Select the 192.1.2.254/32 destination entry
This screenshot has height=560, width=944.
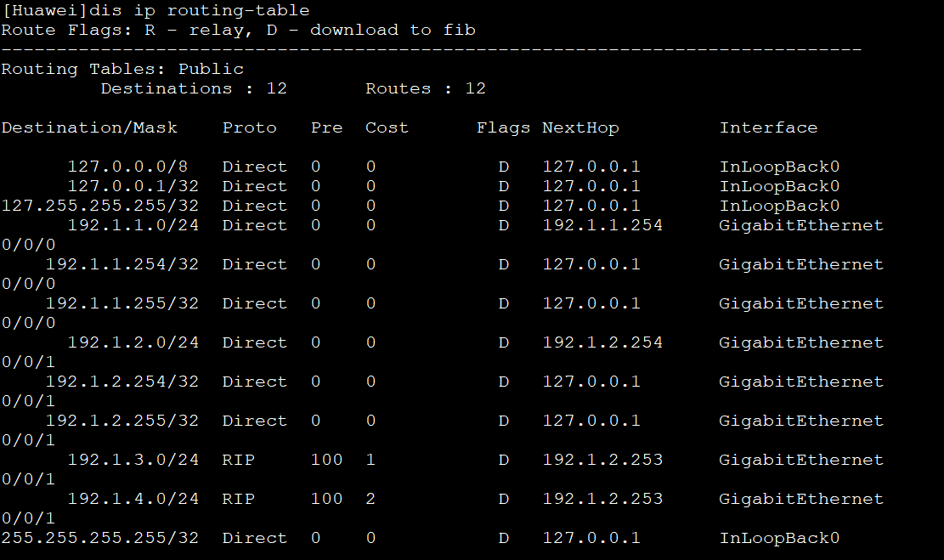(122, 382)
